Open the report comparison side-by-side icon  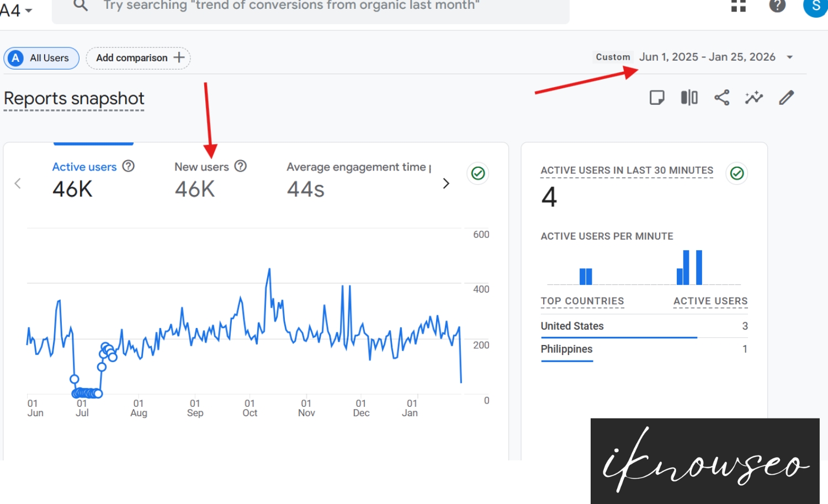(x=689, y=97)
